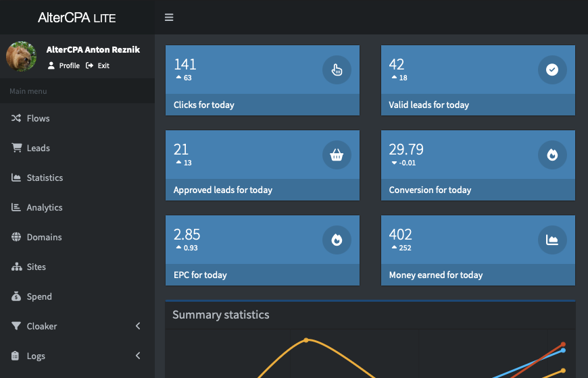This screenshot has height=378, width=588.
Task: Click the Exit link to log out
Action: [x=98, y=65]
